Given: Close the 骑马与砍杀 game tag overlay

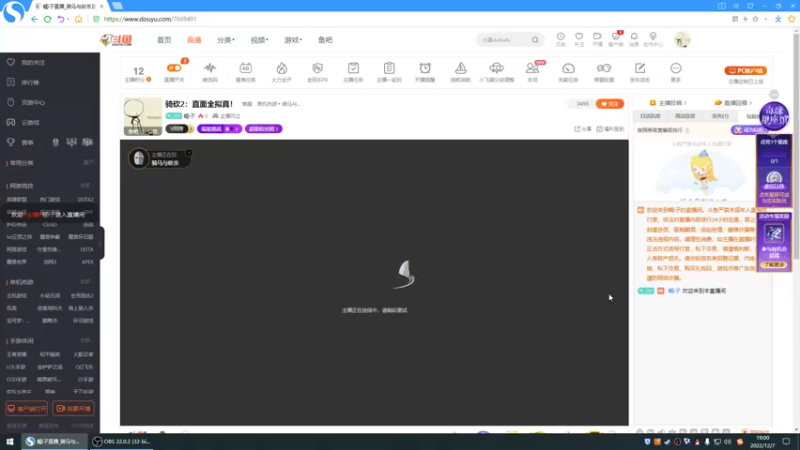Looking at the screenshot, I should pos(189,153).
